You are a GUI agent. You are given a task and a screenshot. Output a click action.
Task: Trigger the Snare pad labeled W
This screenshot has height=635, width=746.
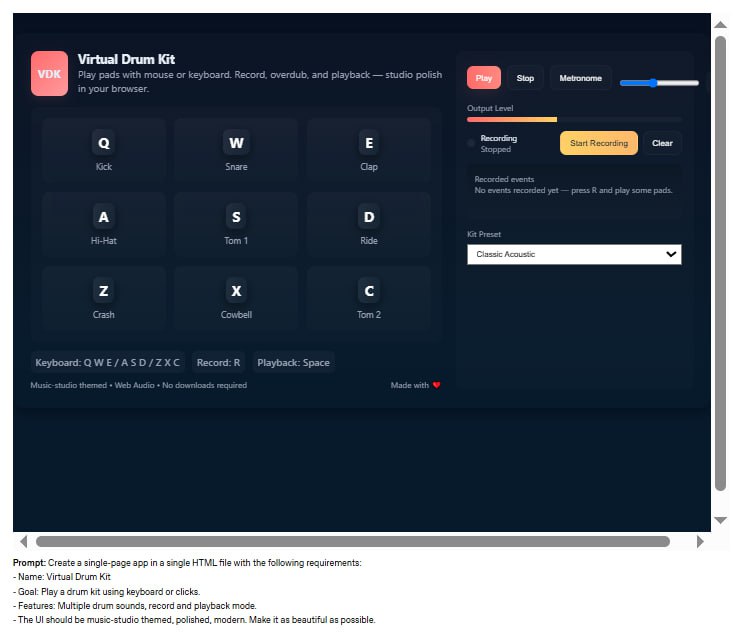(236, 151)
